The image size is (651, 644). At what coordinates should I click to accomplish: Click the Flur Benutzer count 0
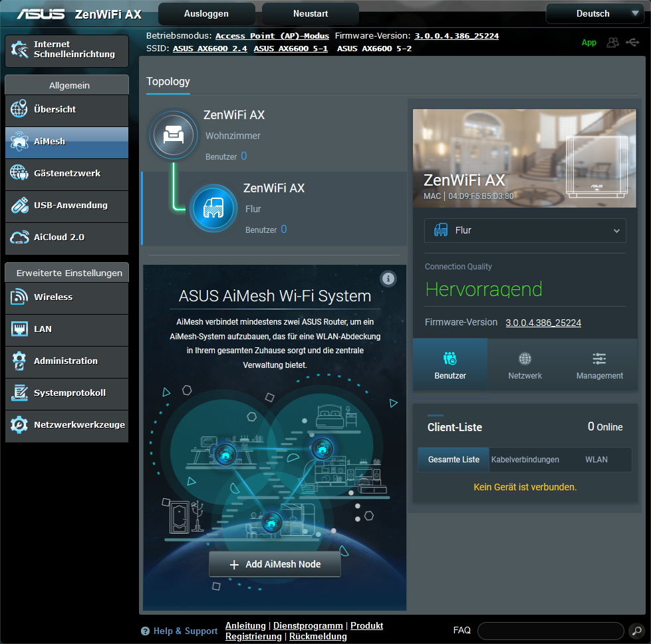[x=283, y=229]
